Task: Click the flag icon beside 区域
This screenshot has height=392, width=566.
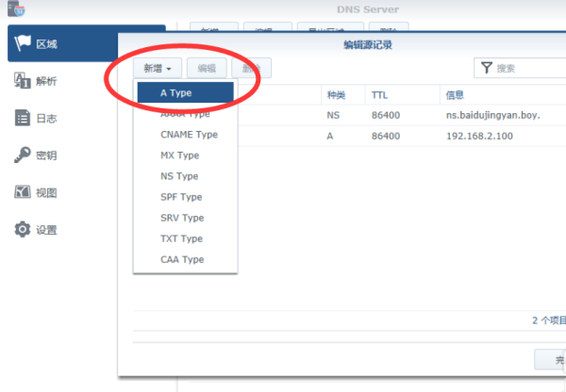Action: pyautogui.click(x=23, y=43)
